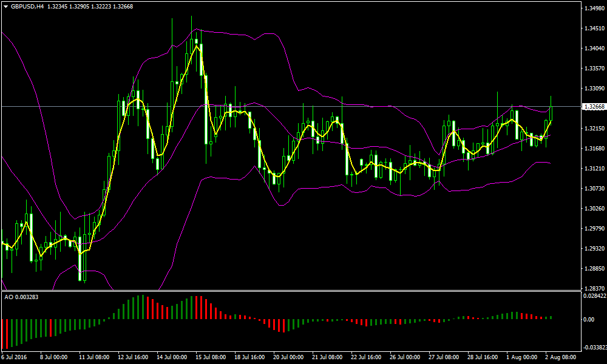Click price level 1.31680 on the axis
Viewport: 607px width, 364px height.
click(x=594, y=149)
